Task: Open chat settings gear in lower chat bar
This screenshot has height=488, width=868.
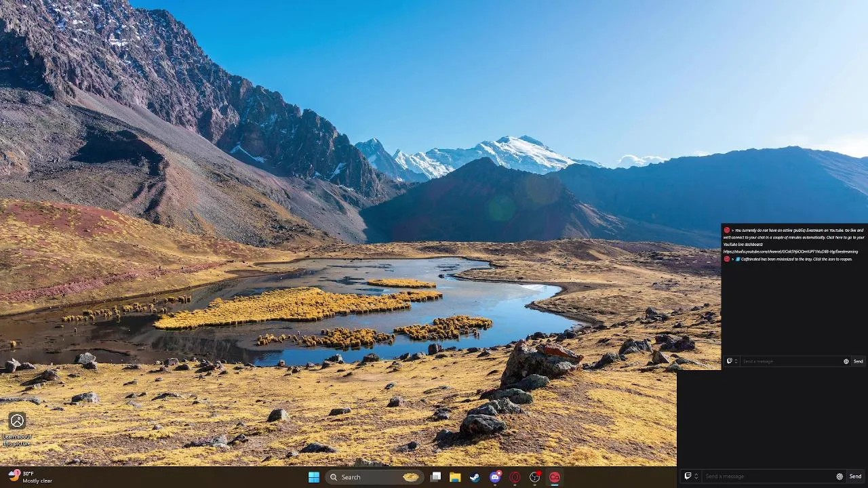Action: click(x=840, y=476)
